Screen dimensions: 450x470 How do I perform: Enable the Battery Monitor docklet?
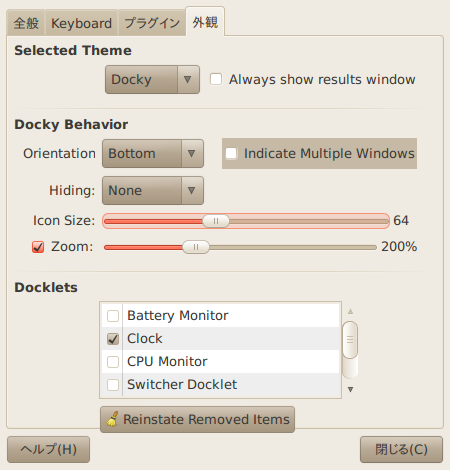point(113,315)
